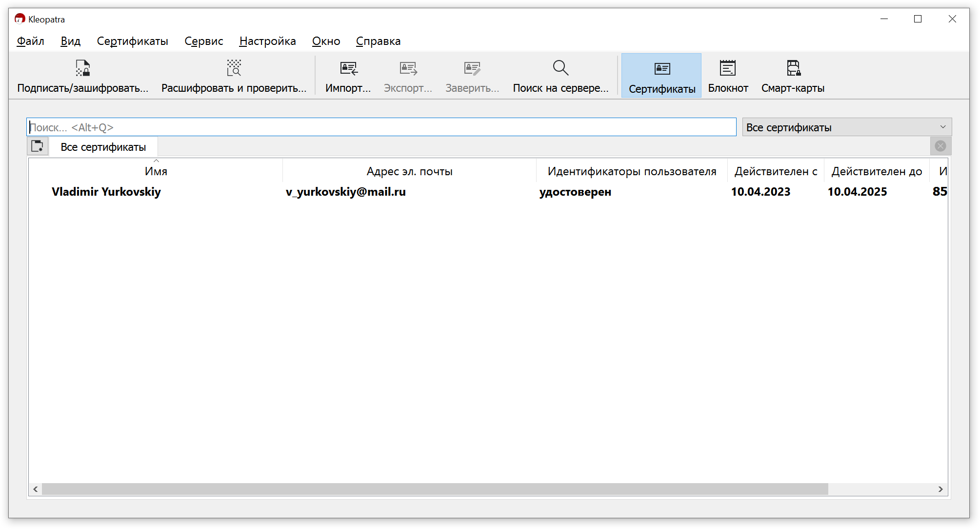This screenshot has width=980, height=529.
Task: Click the 10.04.2025 valid-until date
Action: (x=857, y=192)
